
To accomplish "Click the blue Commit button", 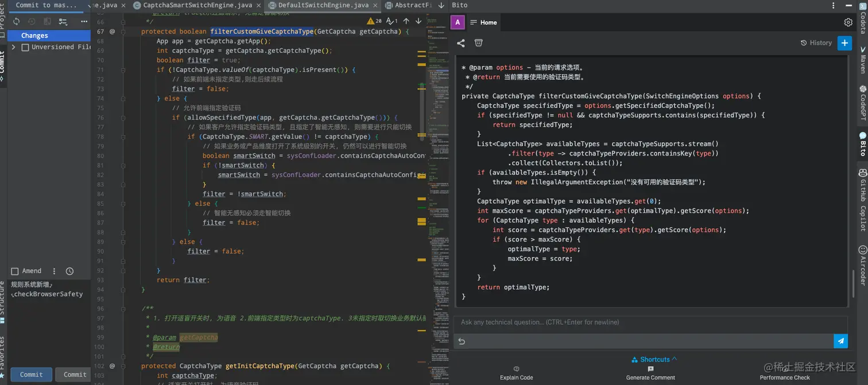I will [x=31, y=375].
